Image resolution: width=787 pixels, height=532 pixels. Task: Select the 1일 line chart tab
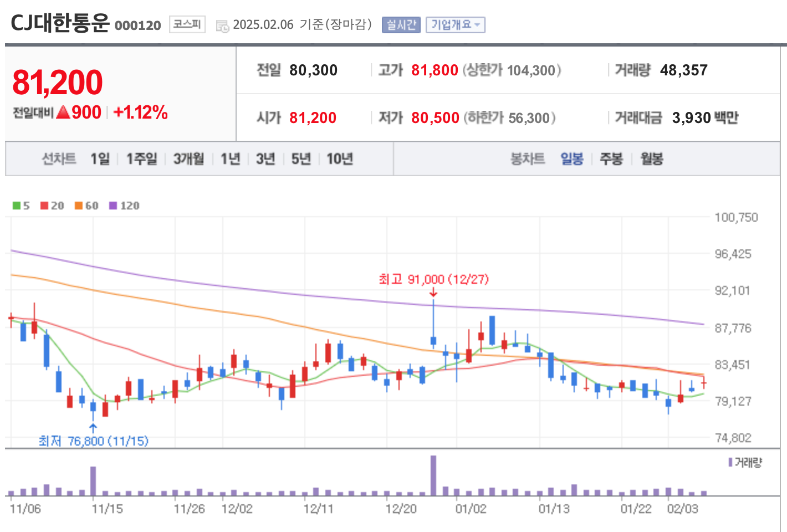[x=100, y=159]
